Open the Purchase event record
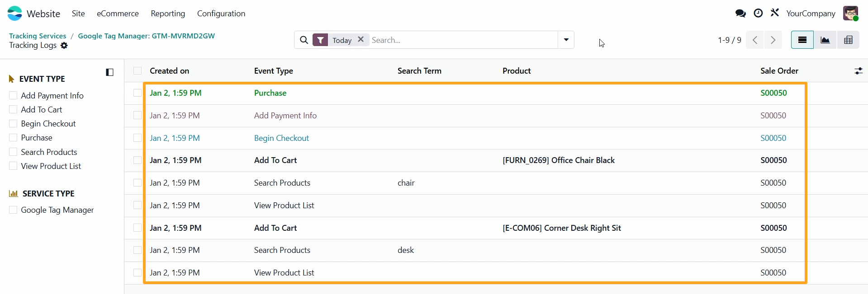Viewport: 868px width, 294px height. point(270,93)
